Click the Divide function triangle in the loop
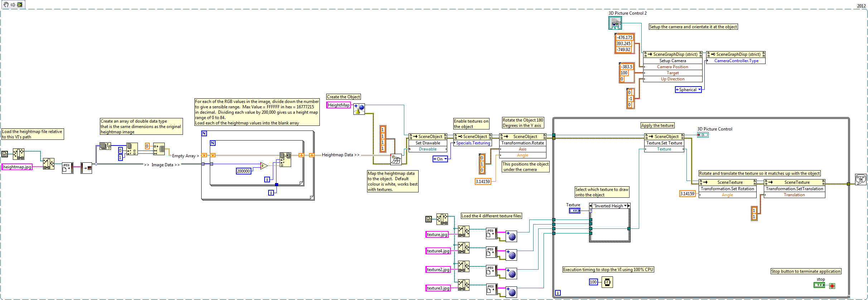This screenshot has height=300, width=868. click(x=264, y=166)
